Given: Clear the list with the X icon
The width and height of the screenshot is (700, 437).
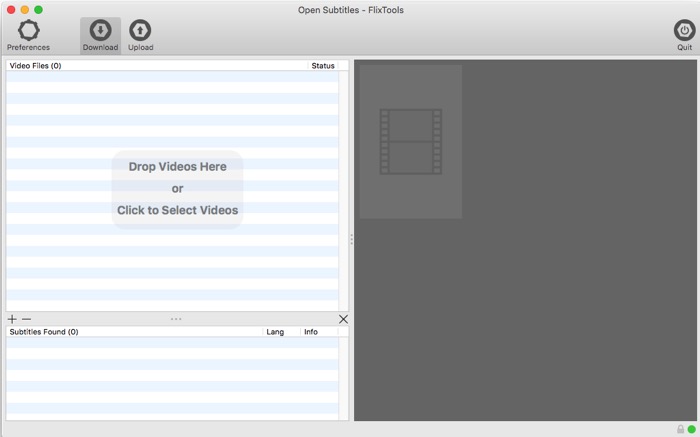Looking at the screenshot, I should [x=343, y=319].
